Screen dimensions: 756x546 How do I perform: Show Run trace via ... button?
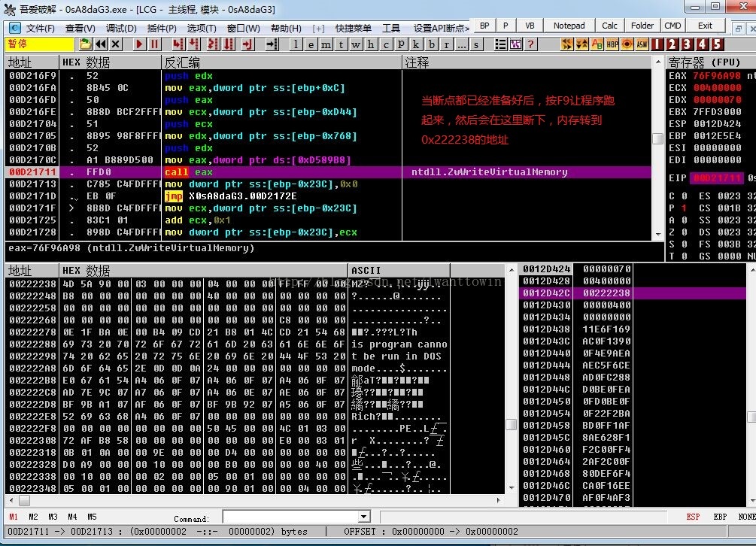pyautogui.click(x=461, y=44)
